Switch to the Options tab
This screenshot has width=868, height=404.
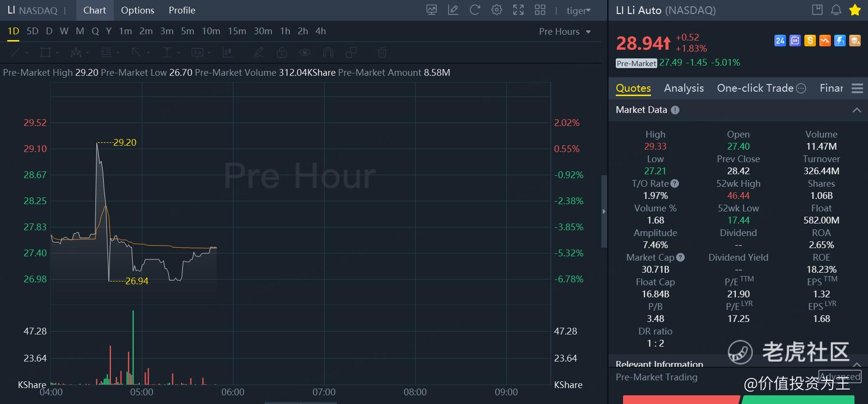[137, 10]
